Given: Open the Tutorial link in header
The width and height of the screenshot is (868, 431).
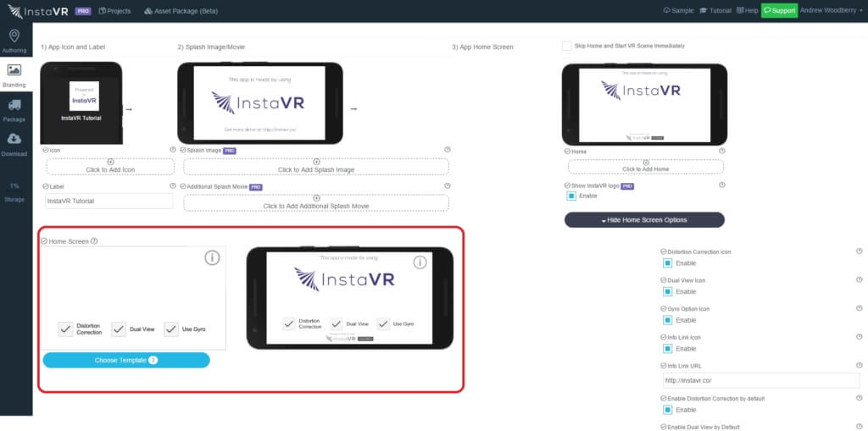Looking at the screenshot, I should click(x=715, y=10).
